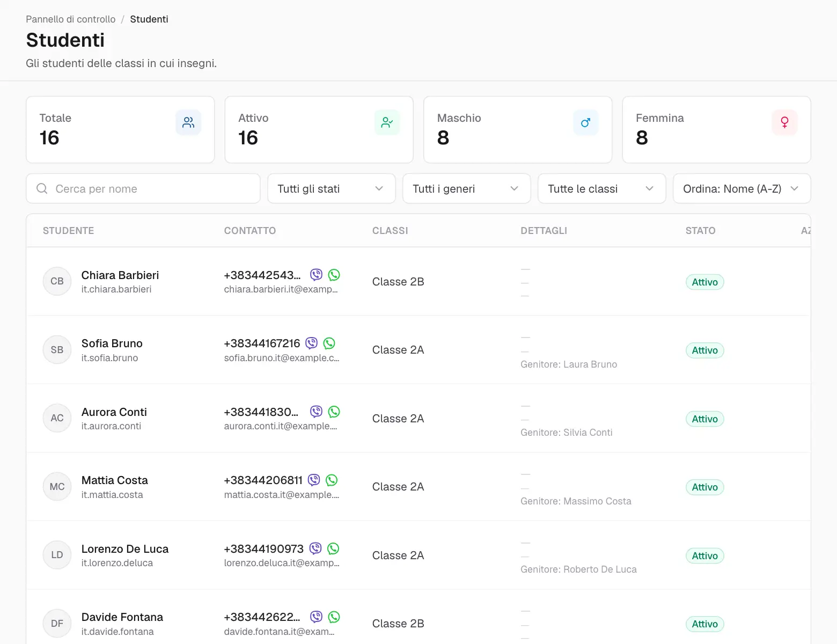Open Sofia Bruno's student name
The height and width of the screenshot is (644, 837).
[x=112, y=343]
